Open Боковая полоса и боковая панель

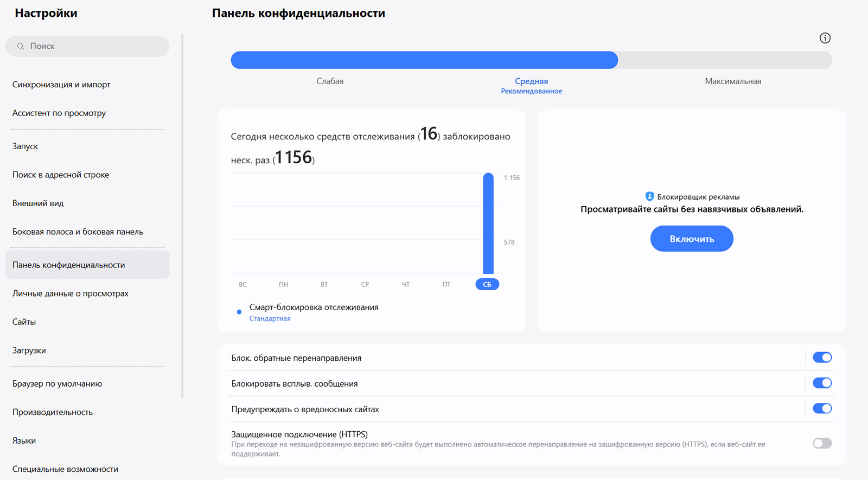click(x=78, y=232)
